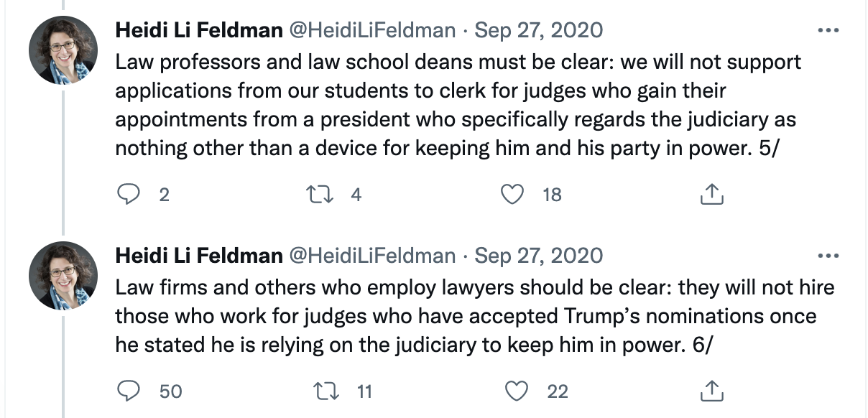Open Sep 27, 2020 timestamp on first tweet
The height and width of the screenshot is (418, 868).
click(x=539, y=31)
